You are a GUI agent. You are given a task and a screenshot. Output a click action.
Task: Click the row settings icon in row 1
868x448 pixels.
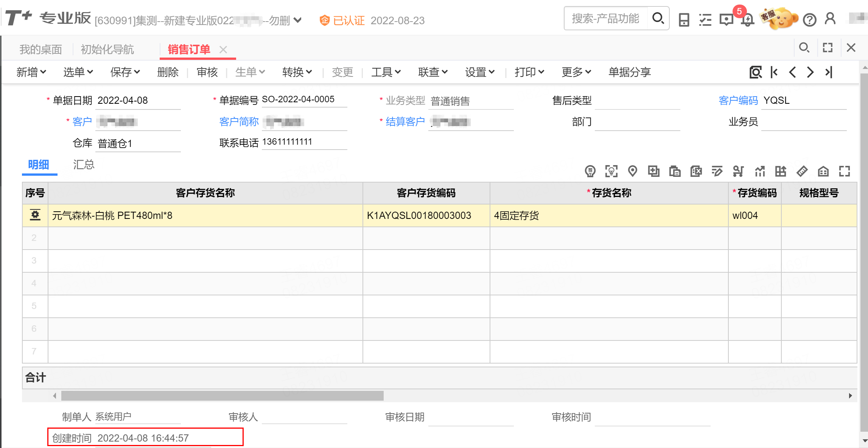pos(35,215)
